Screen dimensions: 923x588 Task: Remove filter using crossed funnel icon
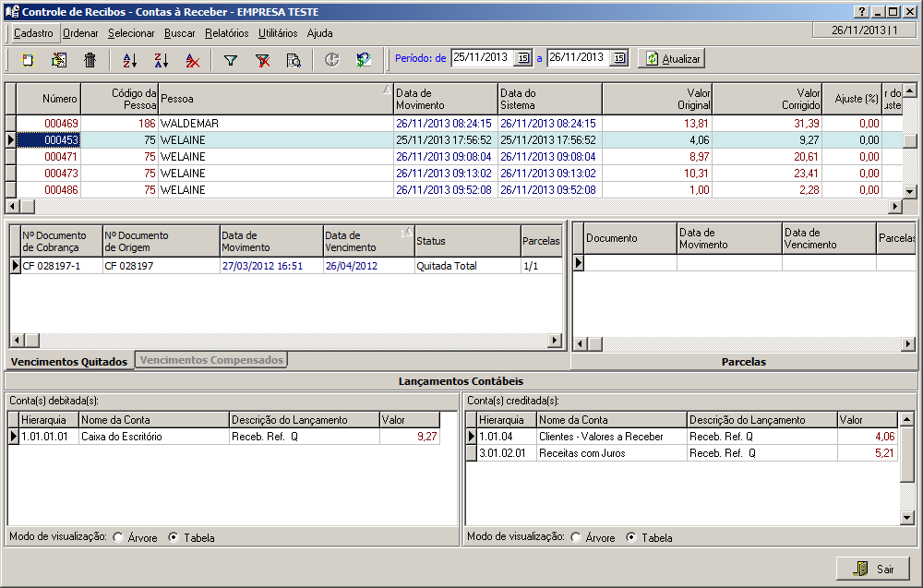click(262, 60)
